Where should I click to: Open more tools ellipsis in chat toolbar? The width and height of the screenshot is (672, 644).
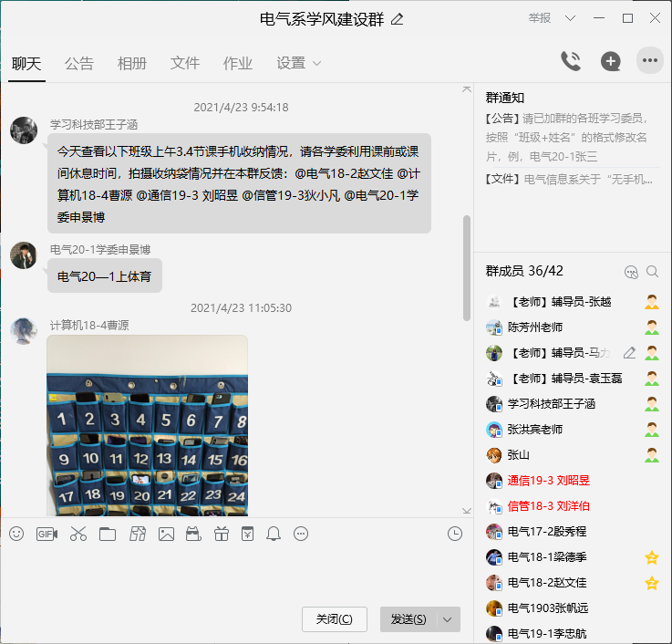(x=301, y=534)
